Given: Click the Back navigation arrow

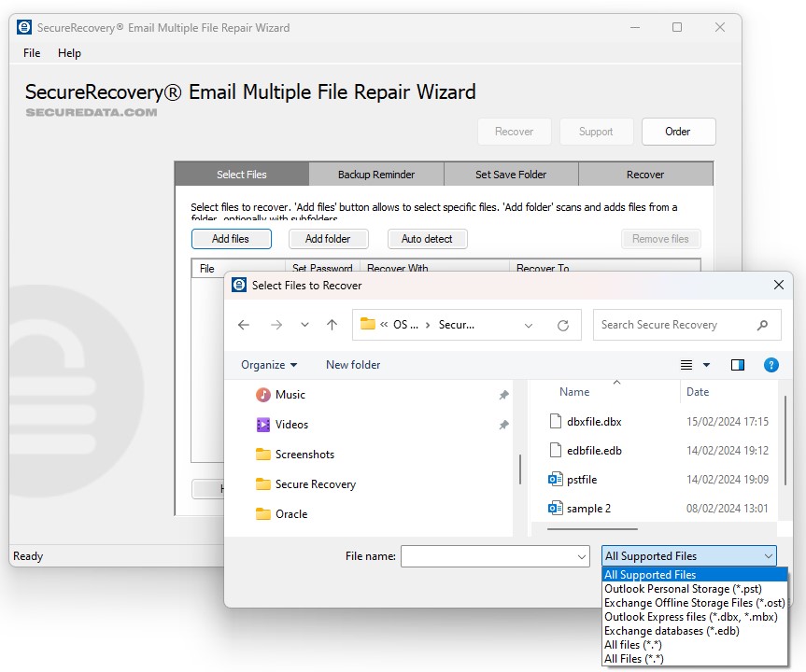Looking at the screenshot, I should (244, 324).
